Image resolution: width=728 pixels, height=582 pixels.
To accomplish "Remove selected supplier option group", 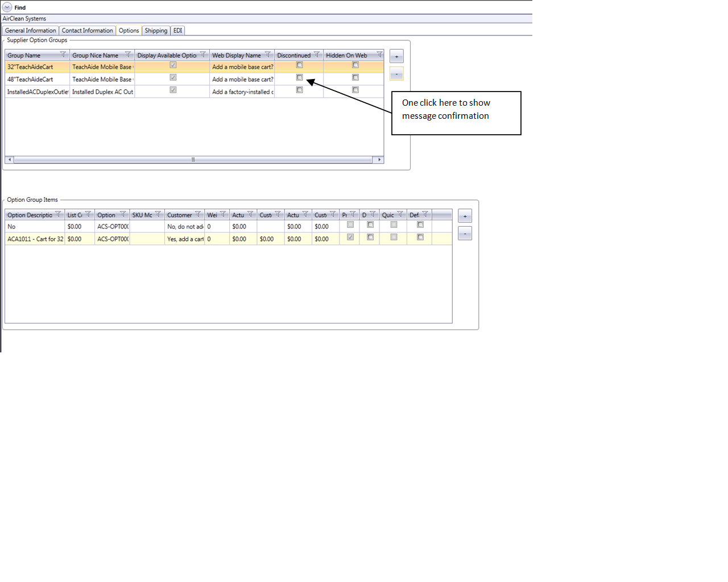I will pyautogui.click(x=396, y=74).
